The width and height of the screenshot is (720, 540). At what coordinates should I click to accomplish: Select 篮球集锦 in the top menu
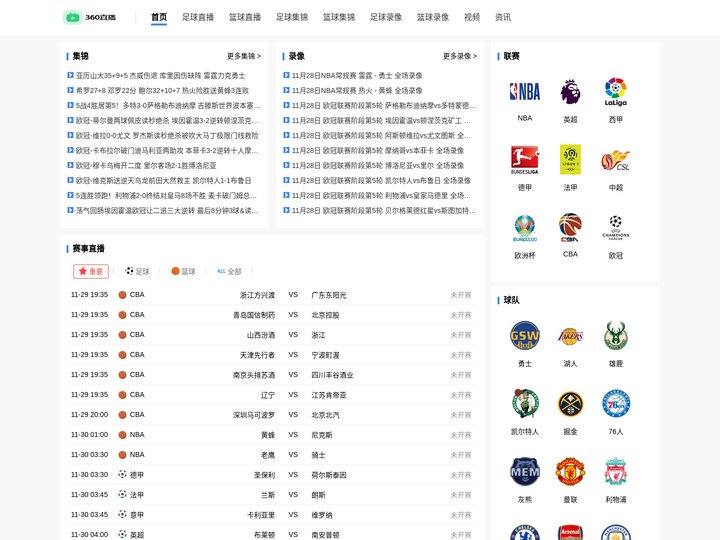point(339,17)
